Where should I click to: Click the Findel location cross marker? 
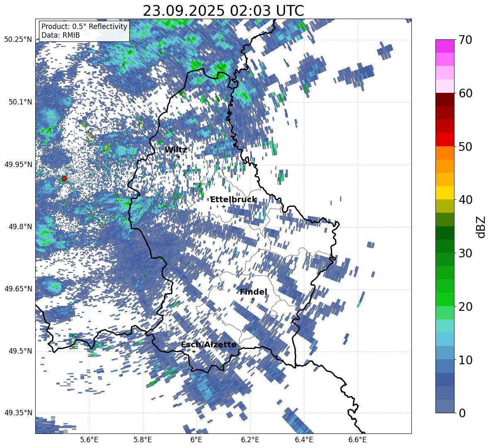(x=253, y=299)
